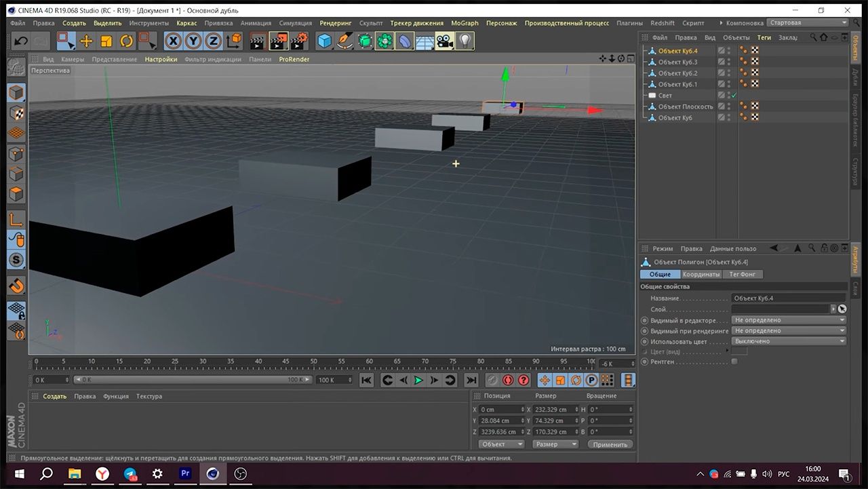Open the MoGraph menu
This screenshot has height=489, width=868.
coord(465,23)
